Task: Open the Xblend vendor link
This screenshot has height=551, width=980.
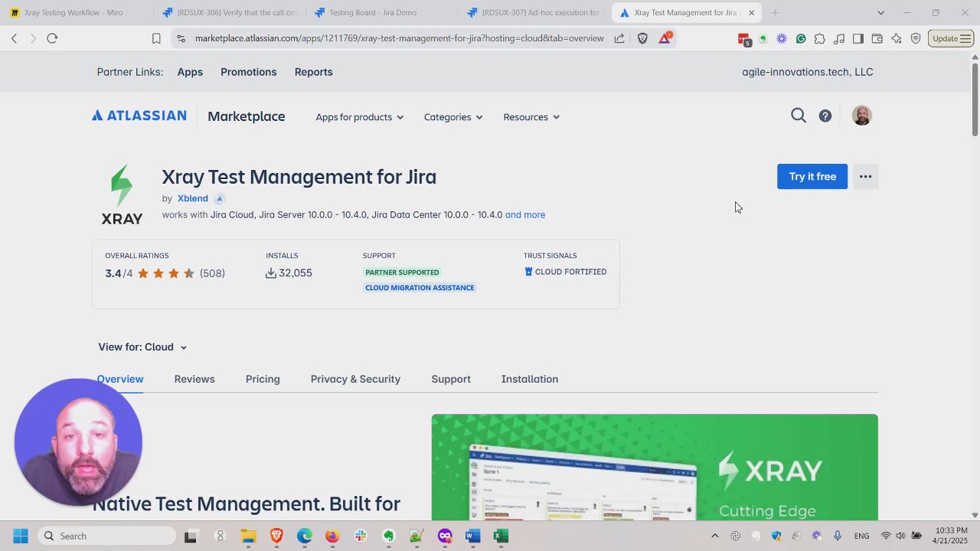Action: tap(193, 198)
